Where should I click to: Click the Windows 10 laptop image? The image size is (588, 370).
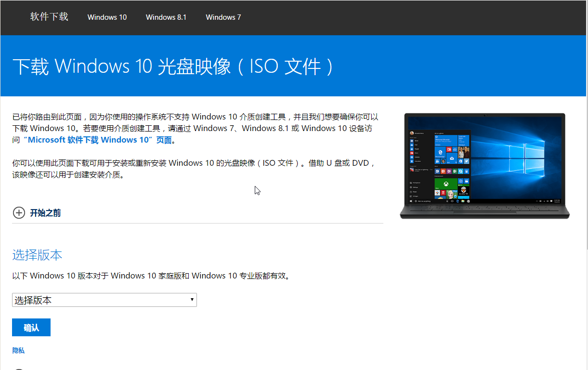(484, 166)
